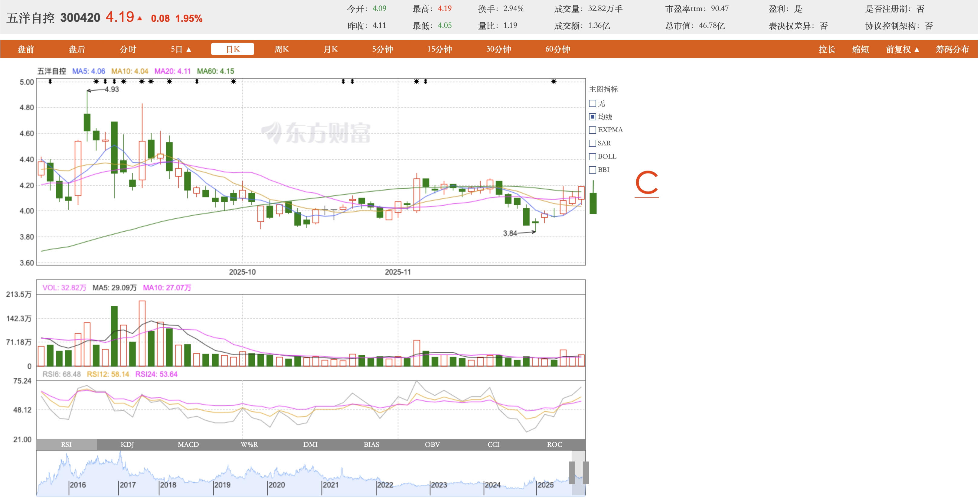This screenshot has width=980, height=499.
Task: Check the BOLL indicator checkbox
Action: point(592,157)
